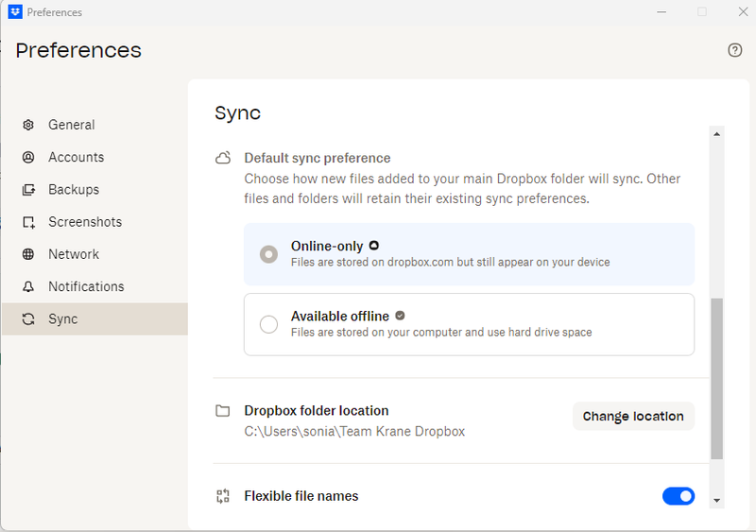
Task: Disable the Flexible file names toggle
Action: (678, 496)
